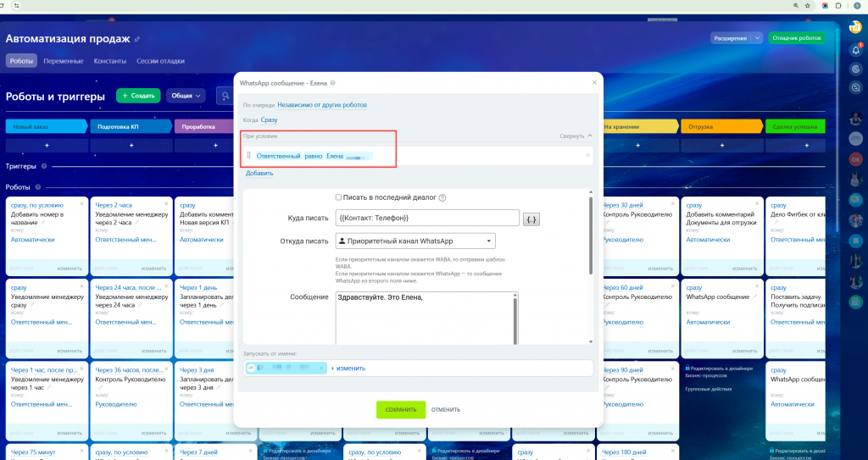The height and width of the screenshot is (460, 868).
Task: Delete the Добавить номер в название robot
Action: 82,203
